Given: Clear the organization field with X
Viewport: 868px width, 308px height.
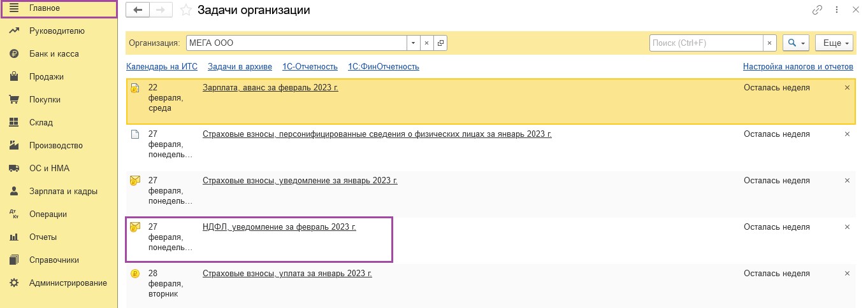Looking at the screenshot, I should point(427,43).
